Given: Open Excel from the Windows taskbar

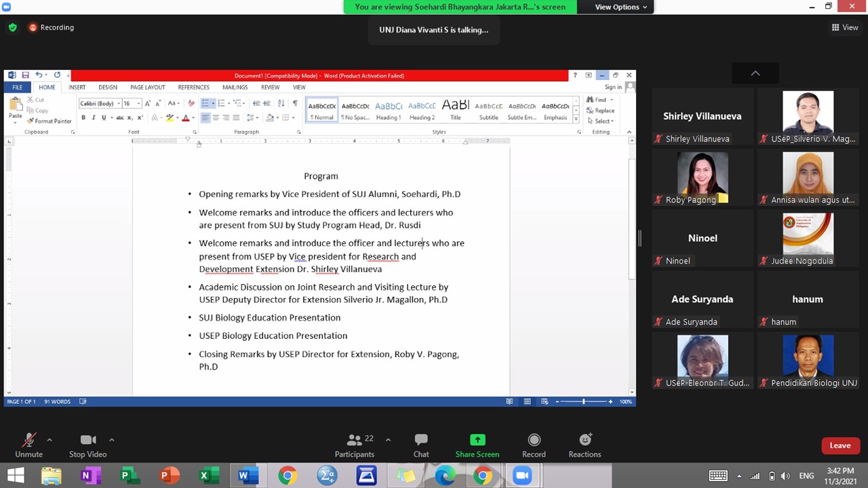Looking at the screenshot, I should point(208,476).
